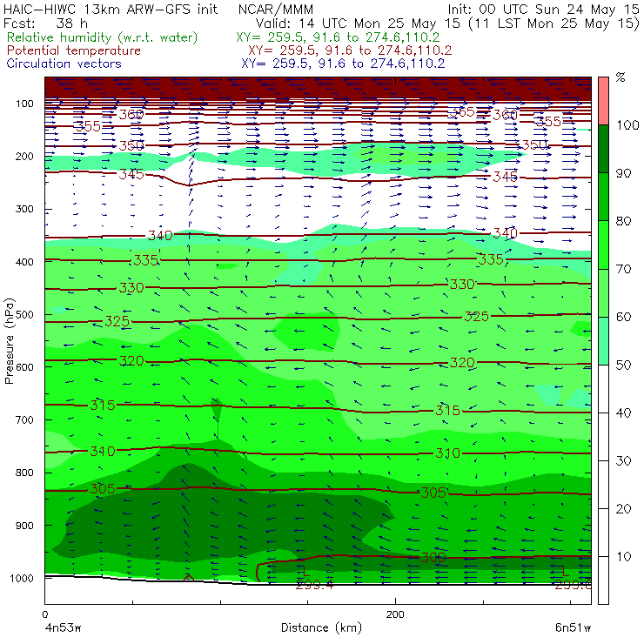Click the 'NCAR/MMM' header text
644x644 pixels.
coord(276,9)
